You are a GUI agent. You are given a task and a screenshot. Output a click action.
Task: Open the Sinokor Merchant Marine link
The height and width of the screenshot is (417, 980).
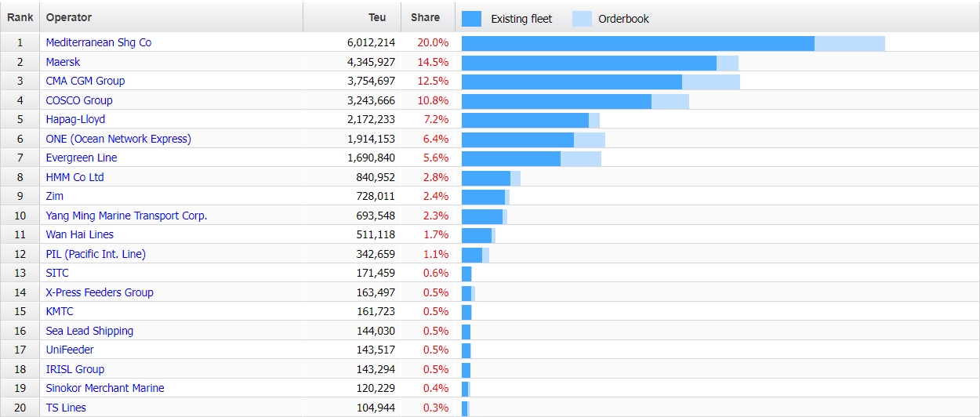[x=104, y=388]
